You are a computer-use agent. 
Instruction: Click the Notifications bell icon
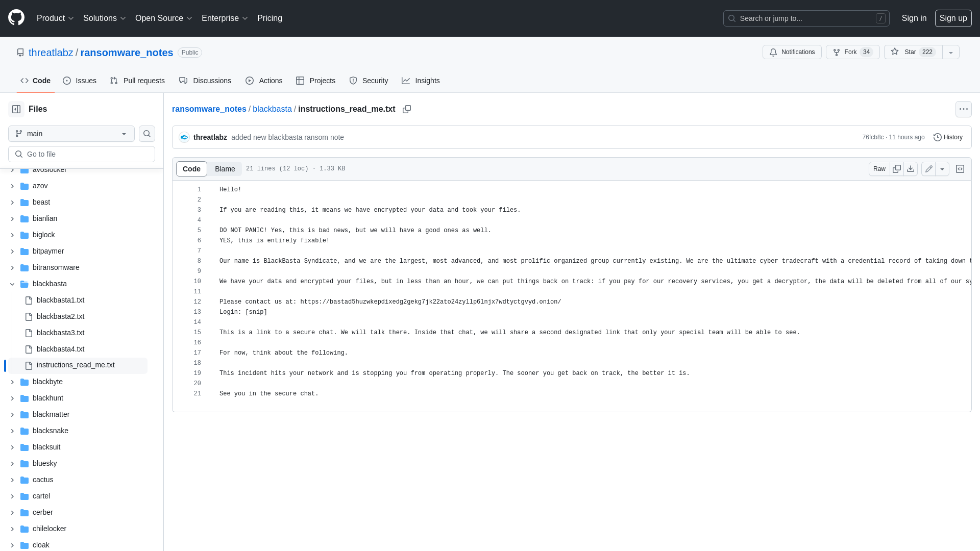(x=772, y=52)
